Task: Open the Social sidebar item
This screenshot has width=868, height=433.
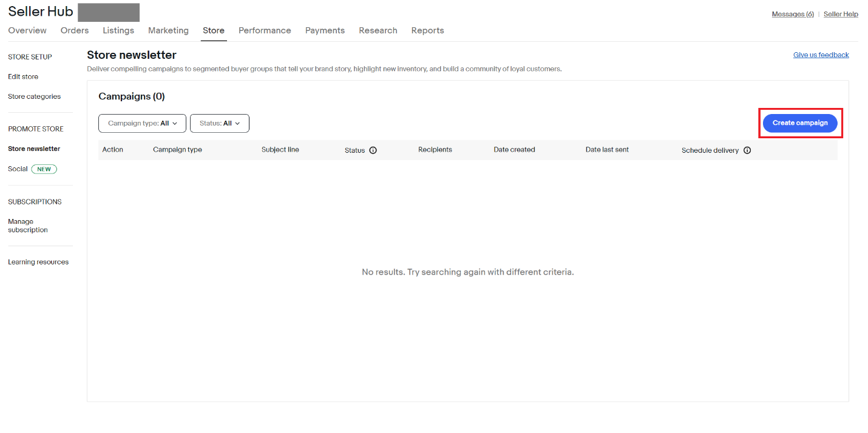Action: pos(18,169)
